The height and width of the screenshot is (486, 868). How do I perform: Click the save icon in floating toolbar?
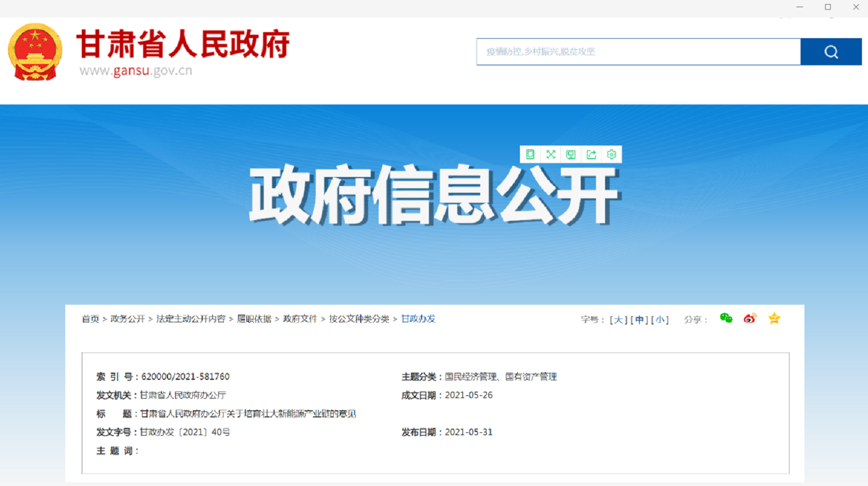pos(571,154)
